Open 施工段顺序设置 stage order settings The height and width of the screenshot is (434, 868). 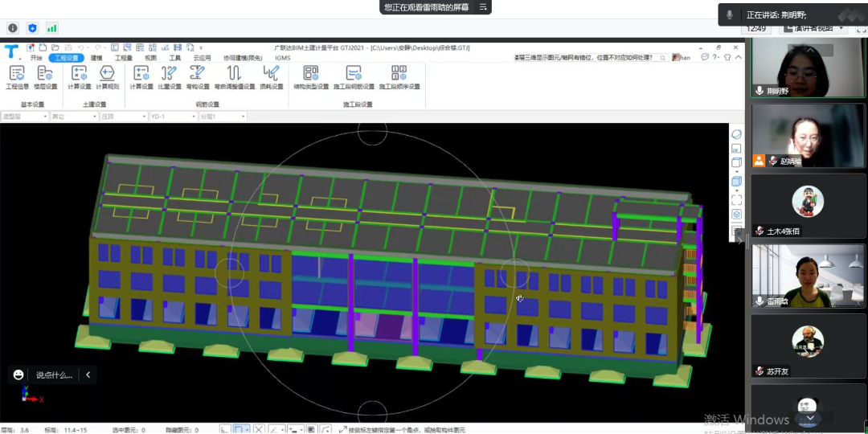pyautogui.click(x=399, y=76)
